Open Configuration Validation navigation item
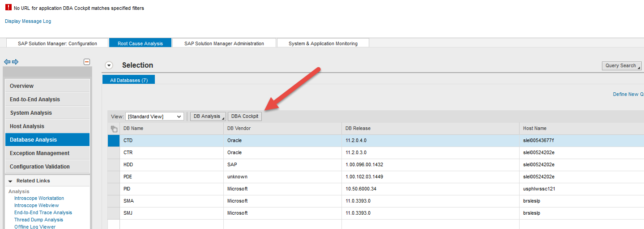The width and height of the screenshot is (644, 229). 47,167
